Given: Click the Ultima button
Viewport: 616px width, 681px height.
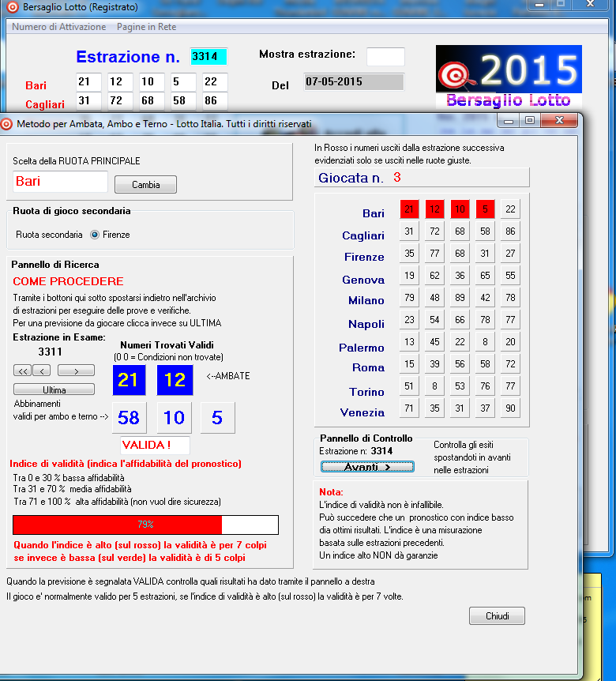Looking at the screenshot, I should pos(54,389).
